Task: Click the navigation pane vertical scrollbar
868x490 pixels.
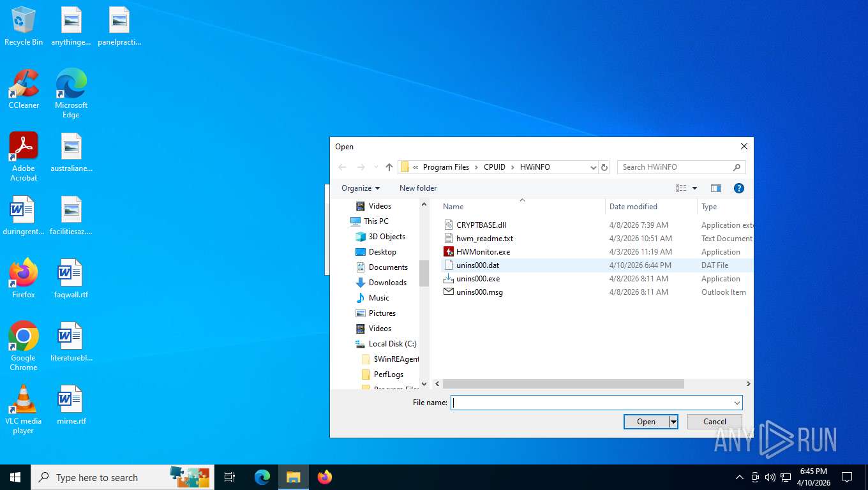Action: click(424, 274)
